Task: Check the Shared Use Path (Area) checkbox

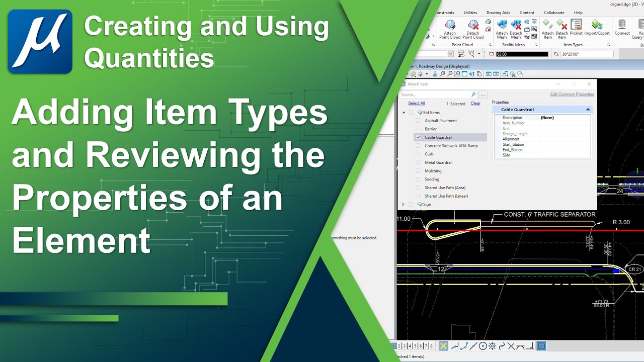Action: [418, 188]
